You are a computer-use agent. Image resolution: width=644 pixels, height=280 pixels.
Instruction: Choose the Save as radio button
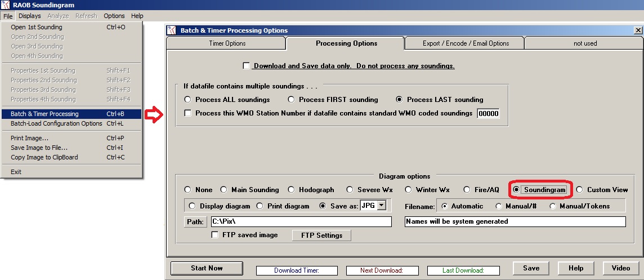pyautogui.click(x=323, y=206)
